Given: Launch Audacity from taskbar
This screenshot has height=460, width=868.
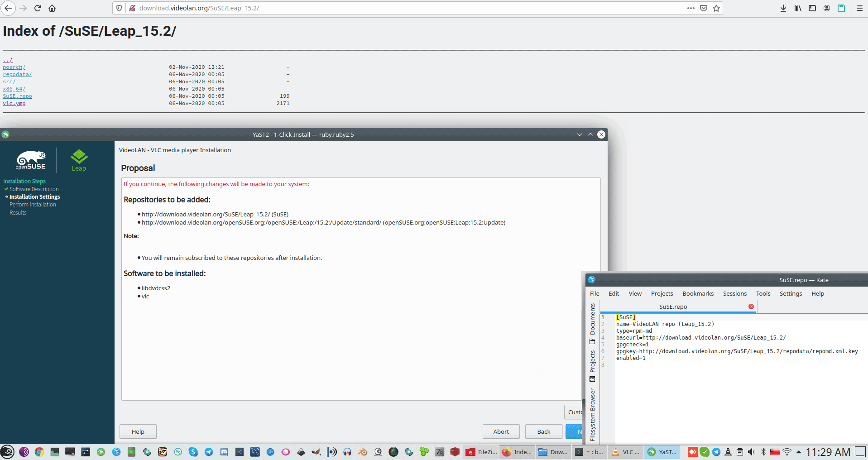Looking at the screenshot, I should point(347,452).
